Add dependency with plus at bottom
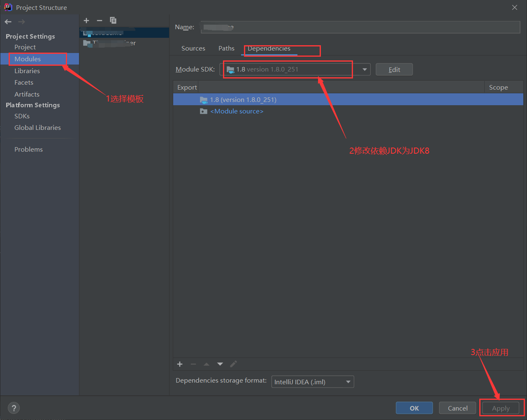 (180, 364)
